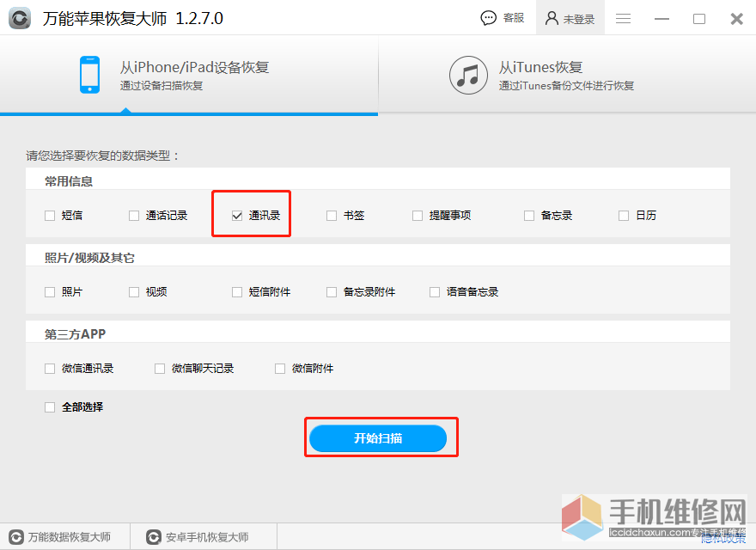
Task: Open customer service chat bubble icon
Action: coord(489,18)
